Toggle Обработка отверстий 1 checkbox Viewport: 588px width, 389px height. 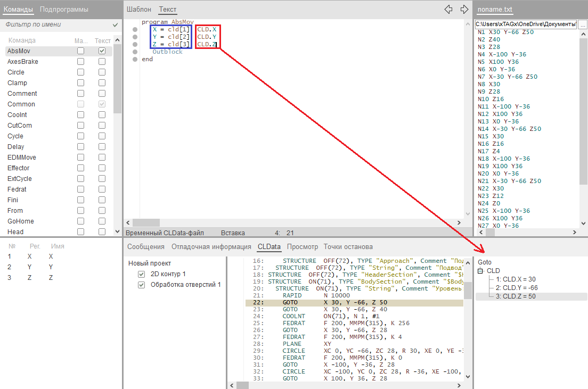(141, 285)
